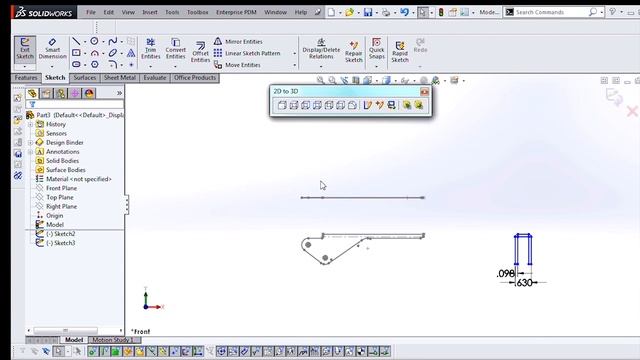Click Move Entities button

coord(237,65)
